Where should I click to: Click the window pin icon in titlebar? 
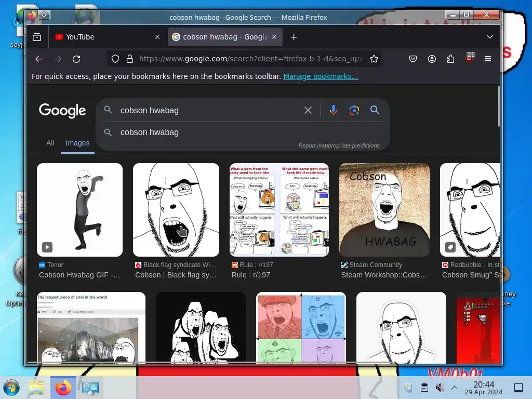(44, 15)
